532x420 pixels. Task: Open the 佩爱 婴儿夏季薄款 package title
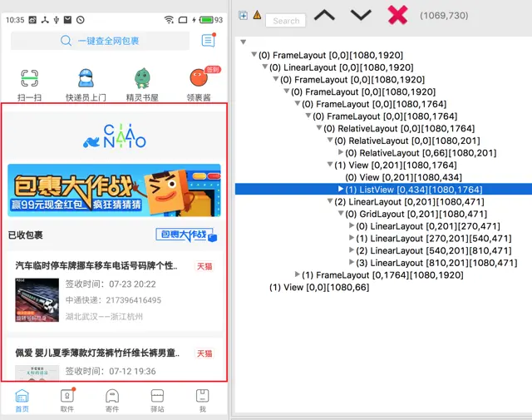pyautogui.click(x=97, y=353)
